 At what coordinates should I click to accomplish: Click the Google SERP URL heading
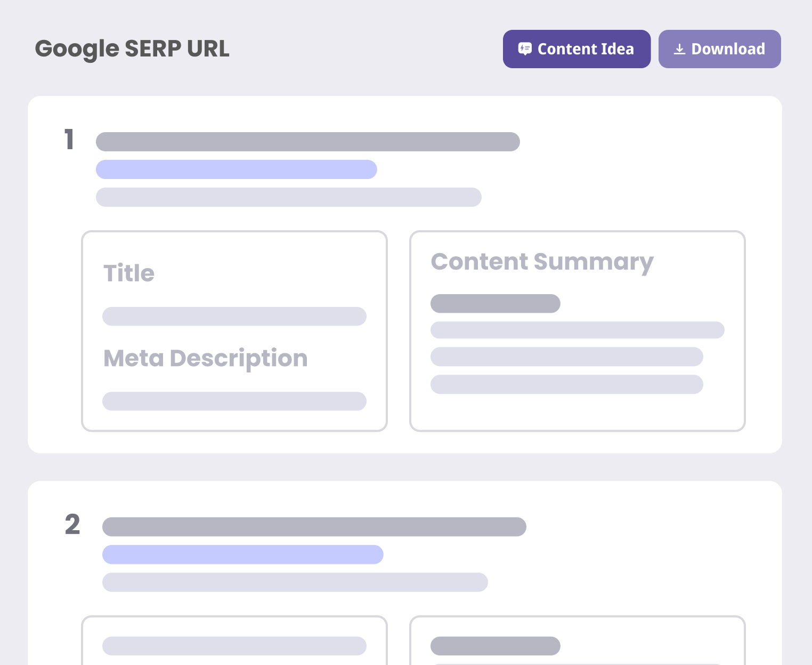(x=132, y=48)
